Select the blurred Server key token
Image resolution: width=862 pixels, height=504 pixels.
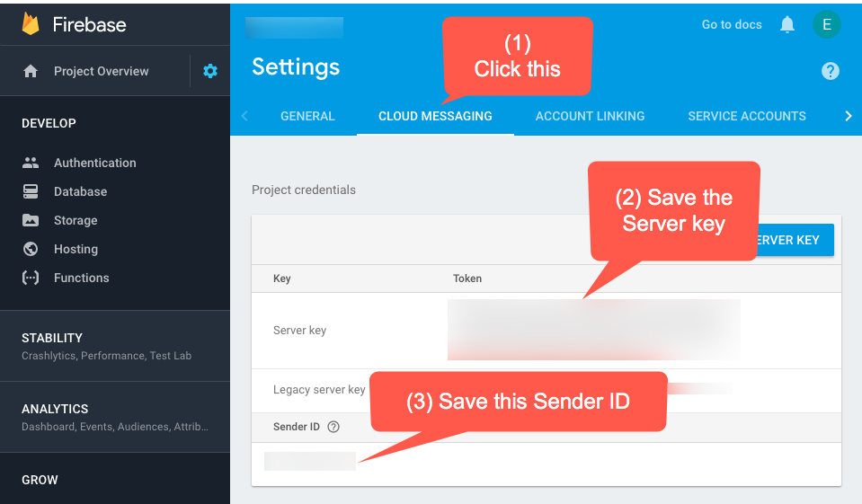[594, 330]
